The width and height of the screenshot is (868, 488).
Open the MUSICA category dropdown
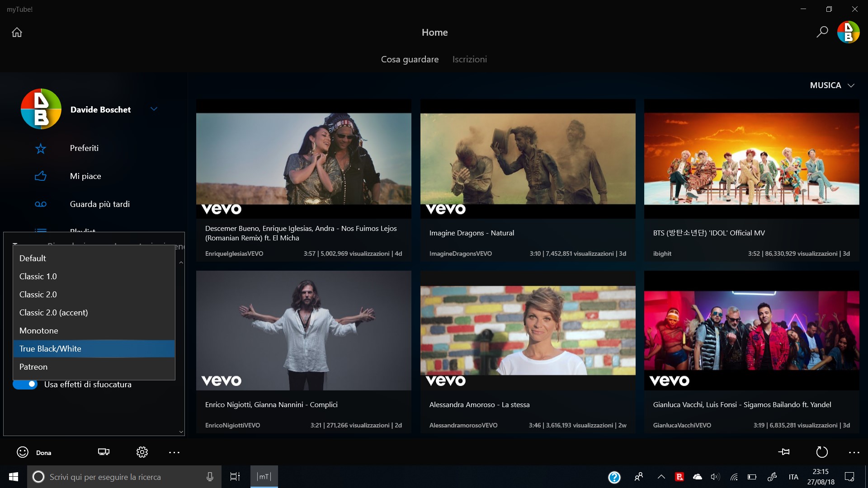(832, 85)
